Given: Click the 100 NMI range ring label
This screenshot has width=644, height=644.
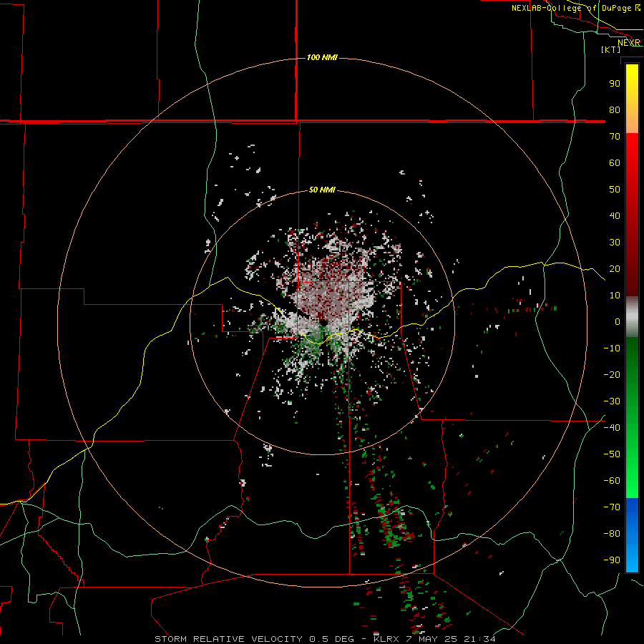Looking at the screenshot, I should click(x=322, y=57).
